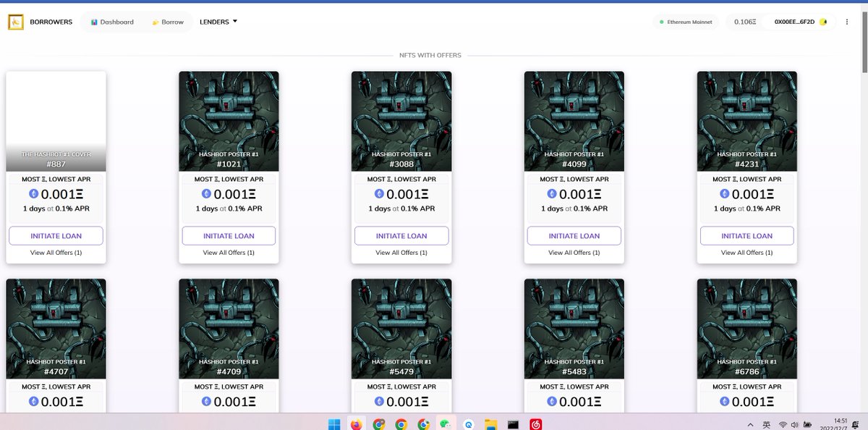
Task: Click 'MOST Ξ, LOWEST APR' label on #4099
Action: click(574, 179)
